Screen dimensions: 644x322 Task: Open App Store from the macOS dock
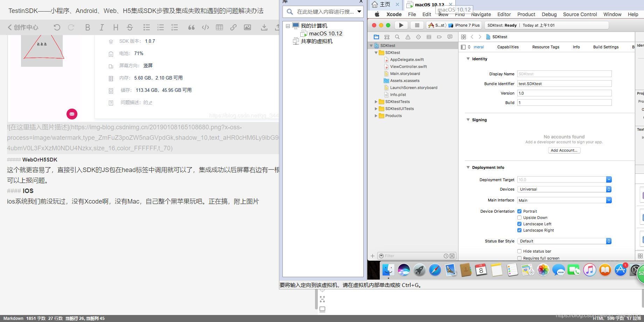621,270
